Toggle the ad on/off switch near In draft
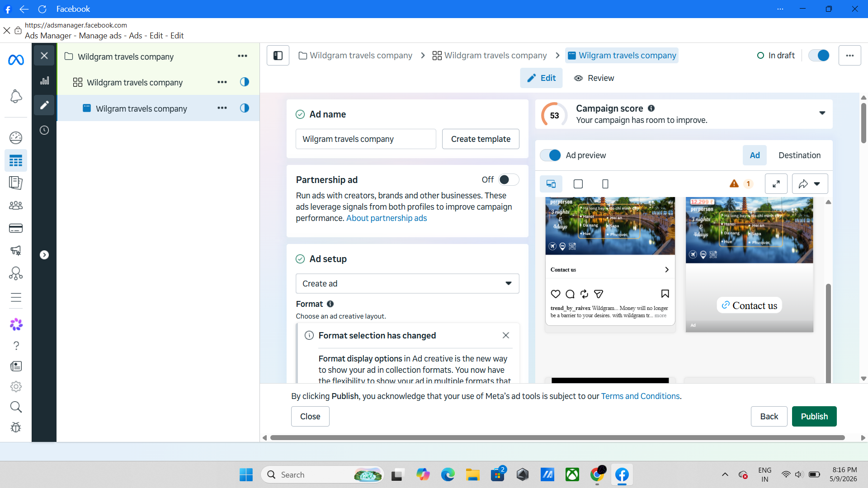The width and height of the screenshot is (868, 488). pos(819,56)
